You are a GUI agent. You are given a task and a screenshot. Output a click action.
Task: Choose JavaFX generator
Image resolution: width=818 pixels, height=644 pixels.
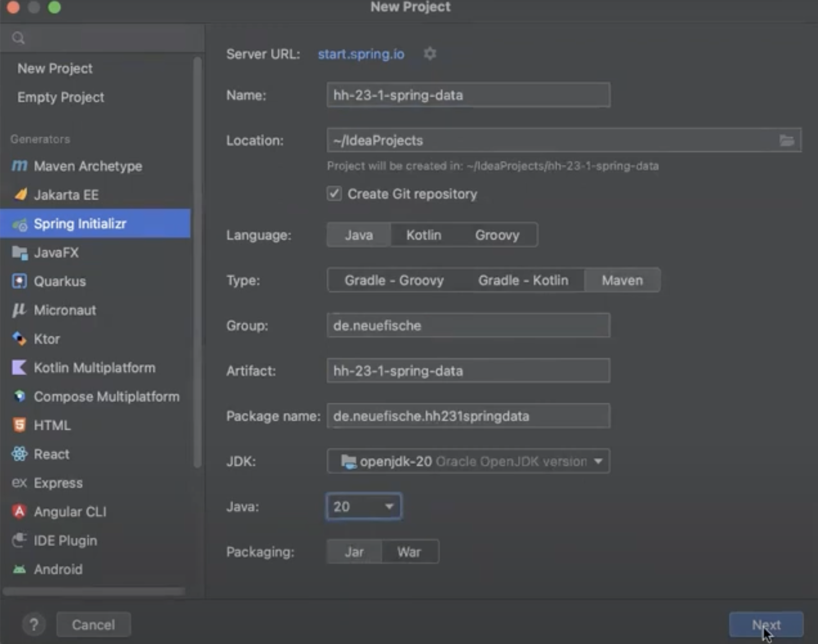pyautogui.click(x=95, y=253)
